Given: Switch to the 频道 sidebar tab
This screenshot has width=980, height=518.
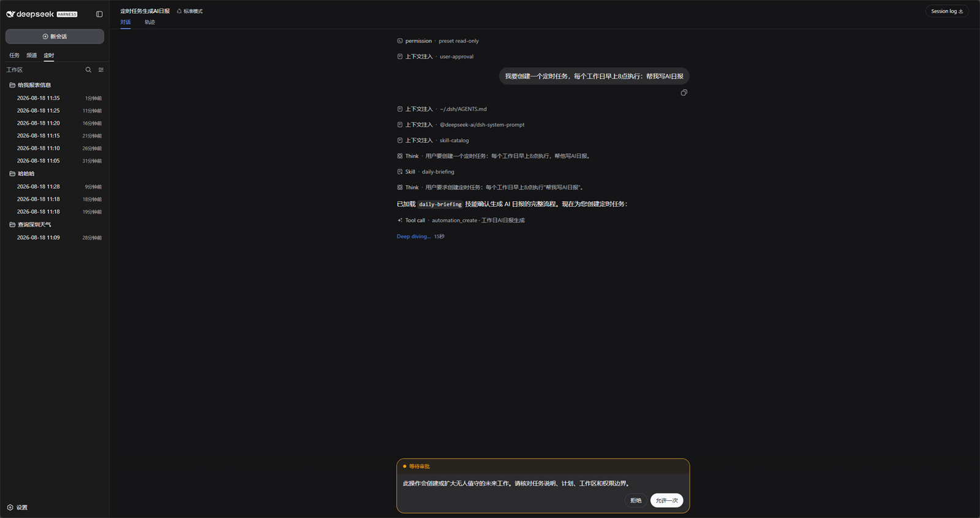Looking at the screenshot, I should (x=31, y=55).
